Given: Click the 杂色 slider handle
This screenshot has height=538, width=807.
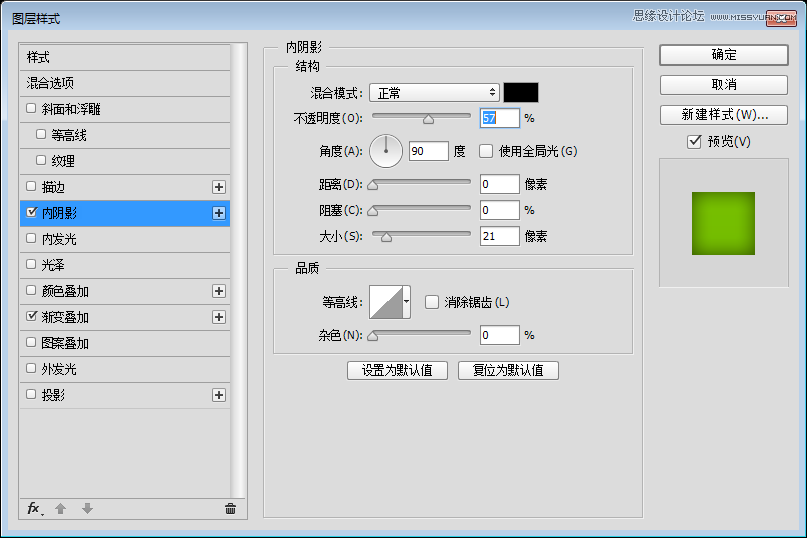Looking at the screenshot, I should point(373,337).
